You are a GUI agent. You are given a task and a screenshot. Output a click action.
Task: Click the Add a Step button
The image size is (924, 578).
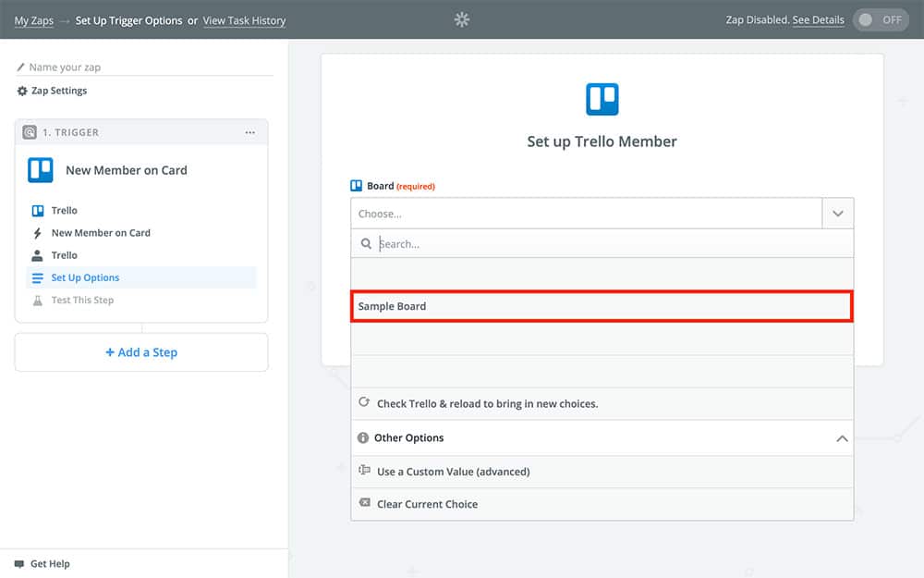click(x=141, y=352)
